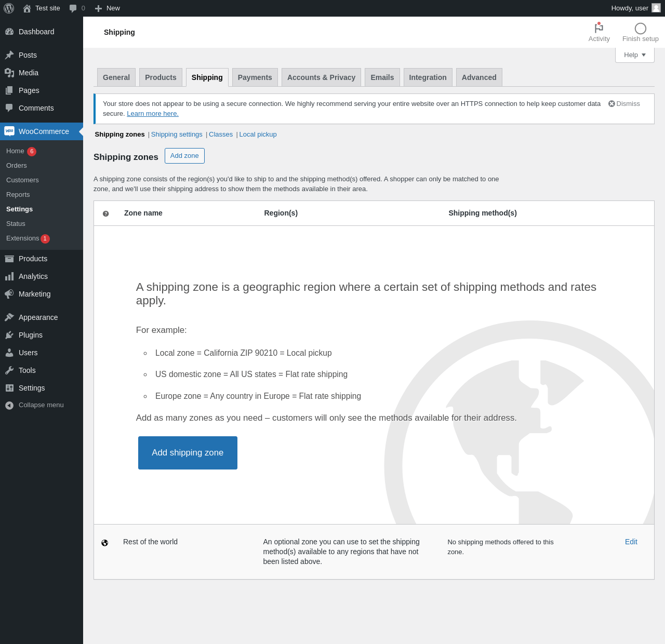
Task: Click the Appearance paintbrush icon
Action: pyautogui.click(x=9, y=317)
